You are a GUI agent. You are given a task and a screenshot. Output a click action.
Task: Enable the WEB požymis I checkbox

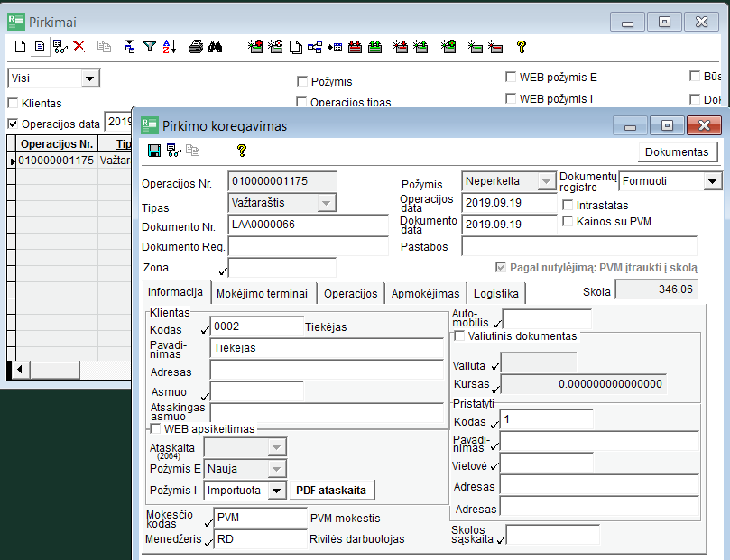pos(511,98)
